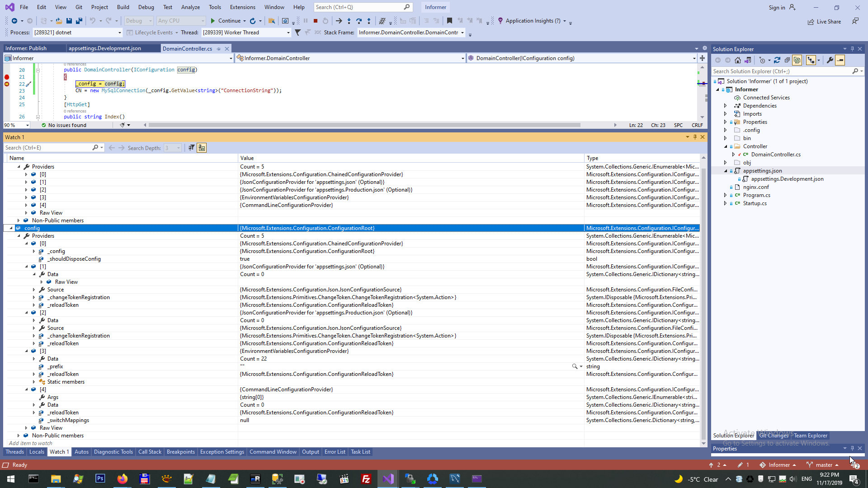
Task: Collapse the selected config watch item
Action: (x=11, y=228)
